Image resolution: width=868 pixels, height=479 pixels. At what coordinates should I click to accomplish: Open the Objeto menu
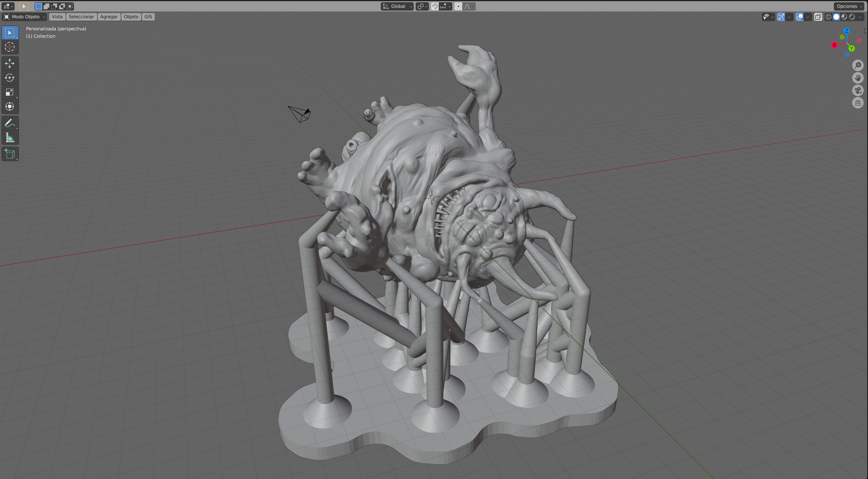[x=131, y=16]
